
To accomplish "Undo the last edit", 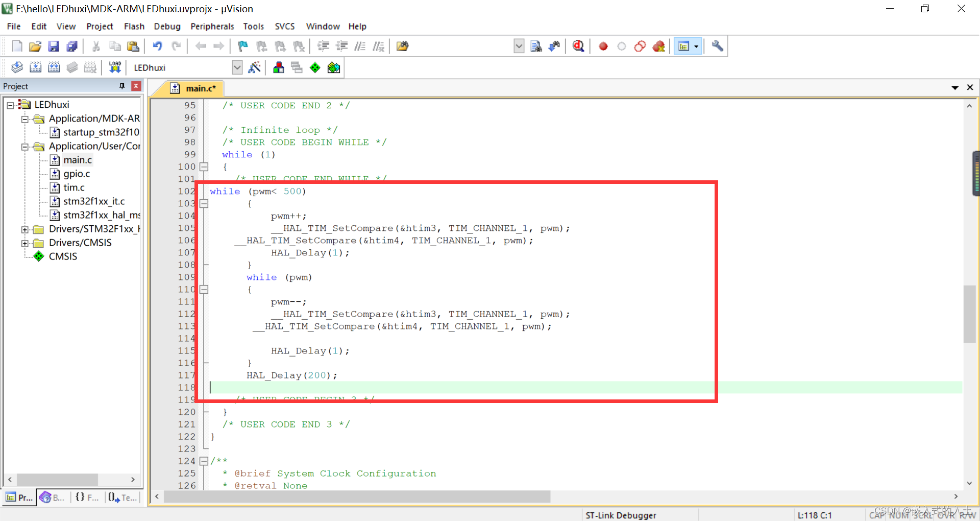I will pyautogui.click(x=158, y=46).
